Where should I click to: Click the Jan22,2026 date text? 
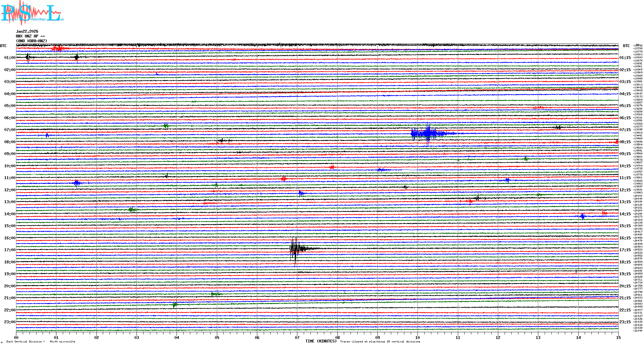tap(27, 31)
